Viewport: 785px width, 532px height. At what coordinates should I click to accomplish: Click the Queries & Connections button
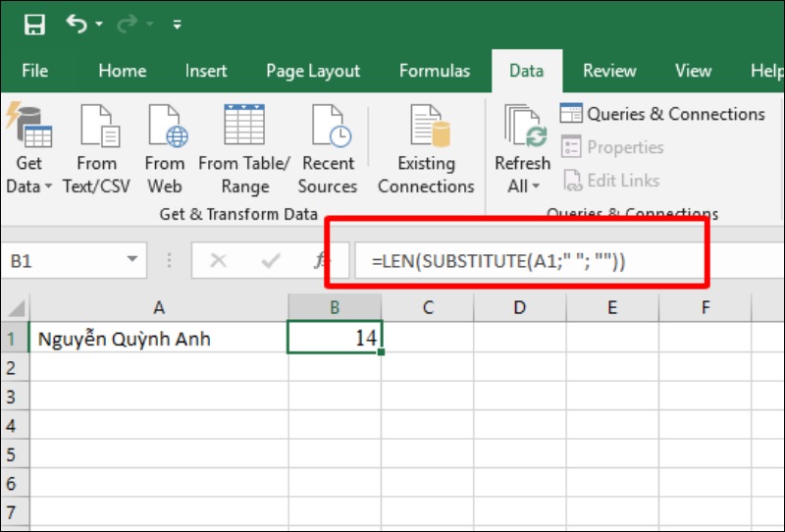(663, 114)
